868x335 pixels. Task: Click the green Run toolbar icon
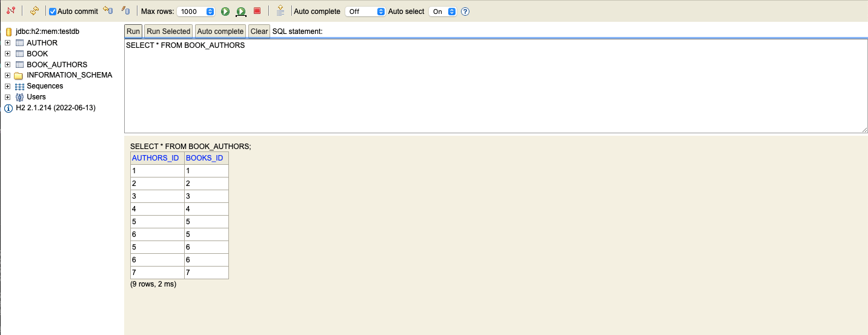tap(225, 12)
